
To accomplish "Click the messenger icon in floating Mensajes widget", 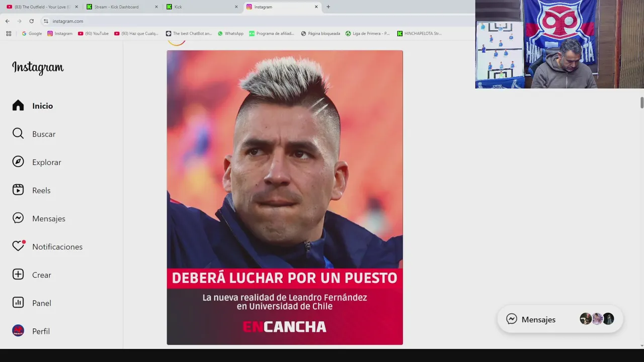I will (x=512, y=319).
